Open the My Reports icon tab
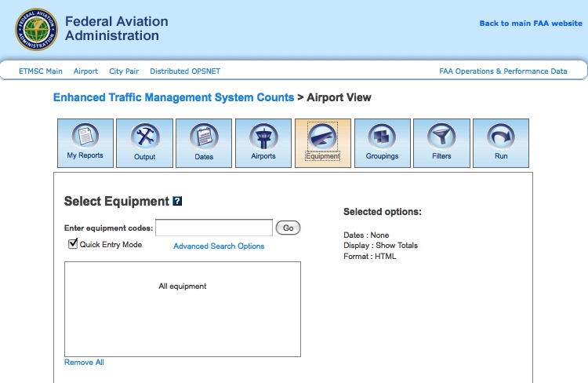This screenshot has width=588, height=383. [85, 143]
